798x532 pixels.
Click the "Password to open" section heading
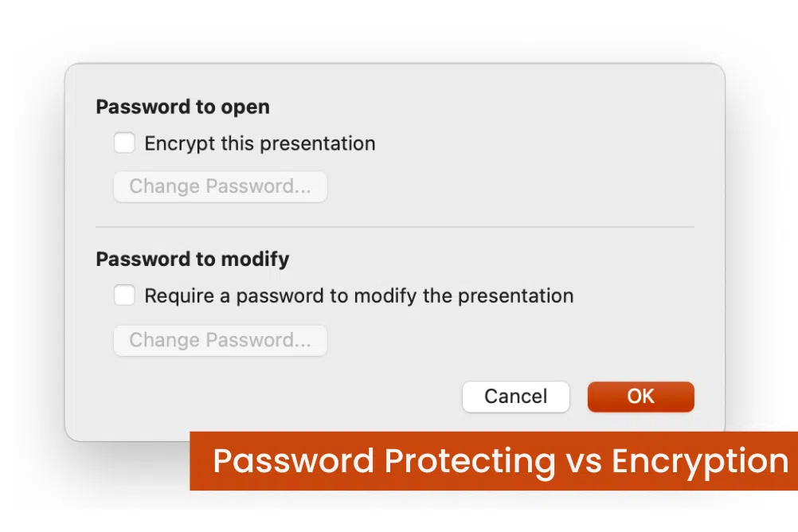point(182,107)
